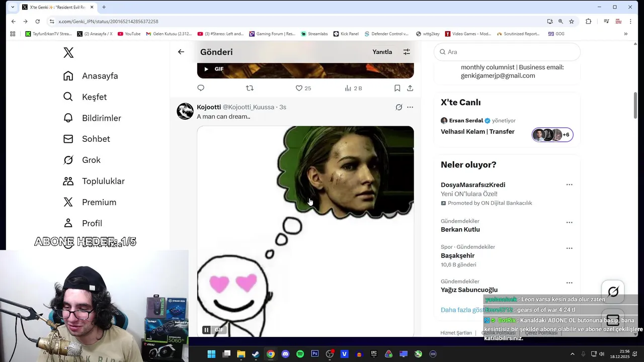Open the Chrome zoom icon in address bar
The width and height of the screenshot is (644, 362).
coord(560,22)
